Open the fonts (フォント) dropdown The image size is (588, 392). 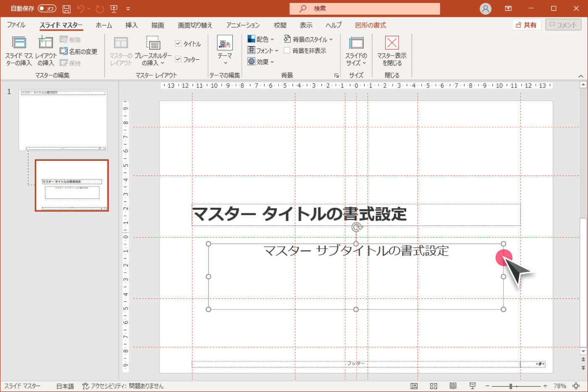tap(263, 50)
